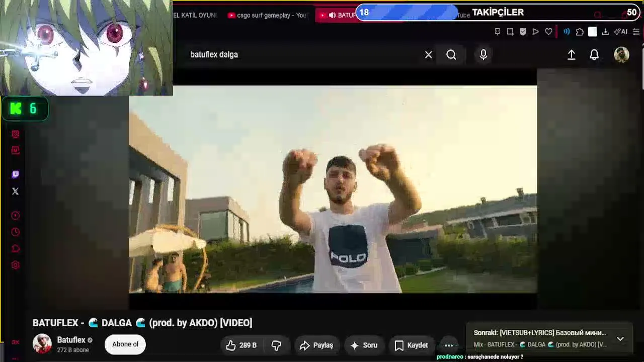Image resolution: width=644 pixels, height=362 pixels.
Task: Subscribe with the 'Abone ol' button
Action: point(125,344)
